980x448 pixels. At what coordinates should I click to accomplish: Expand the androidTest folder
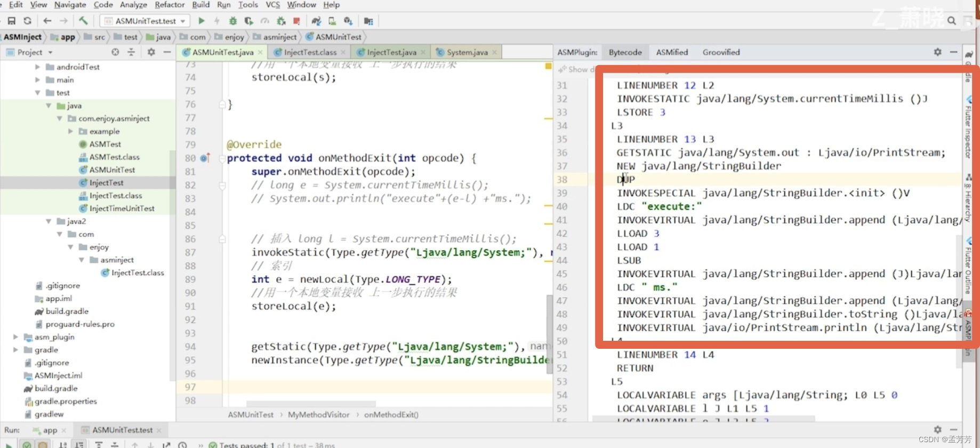coord(37,67)
